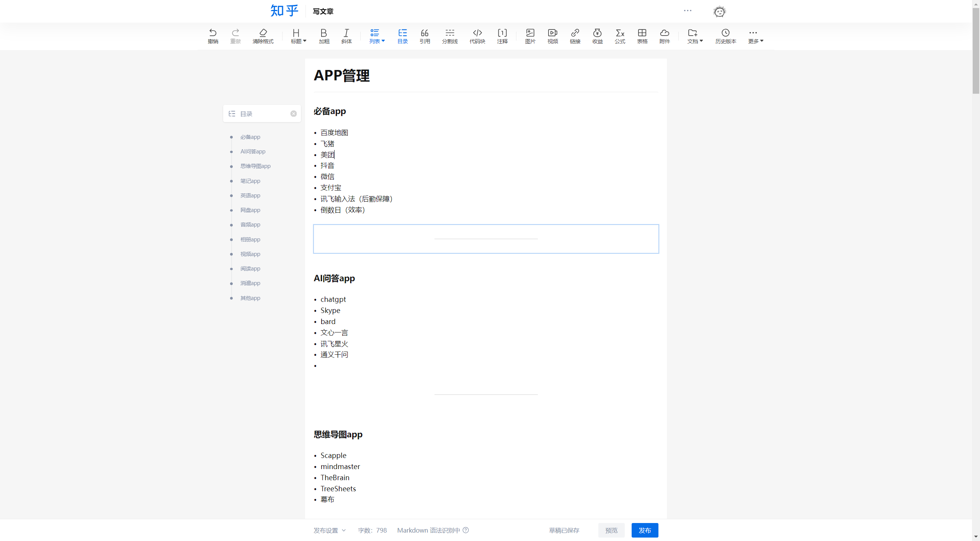Click the list item TreeSheets
The height and width of the screenshot is (541, 980).
pyautogui.click(x=338, y=489)
